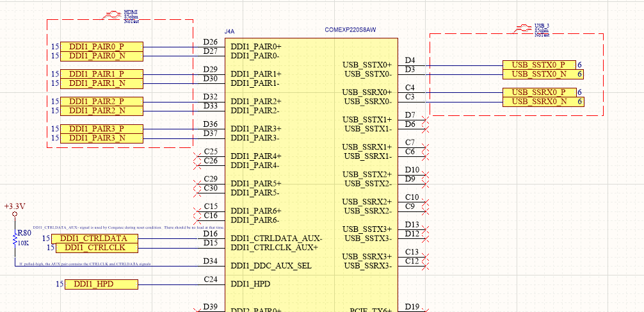Click the USB_SSRX0_P port
The height and width of the screenshot is (312, 644).
click(539, 92)
